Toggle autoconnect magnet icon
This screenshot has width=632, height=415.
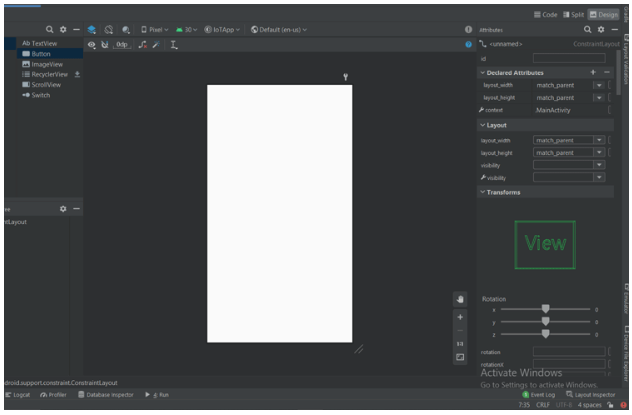click(x=105, y=45)
